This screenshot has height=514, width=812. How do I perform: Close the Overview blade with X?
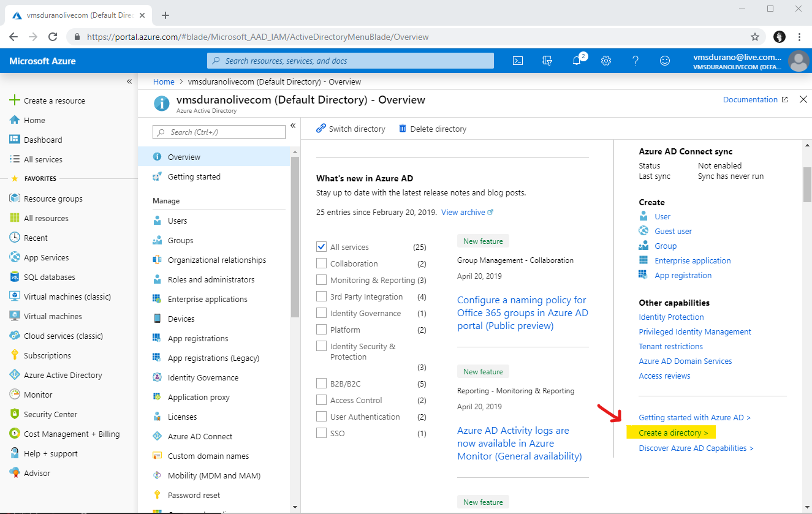click(x=803, y=99)
